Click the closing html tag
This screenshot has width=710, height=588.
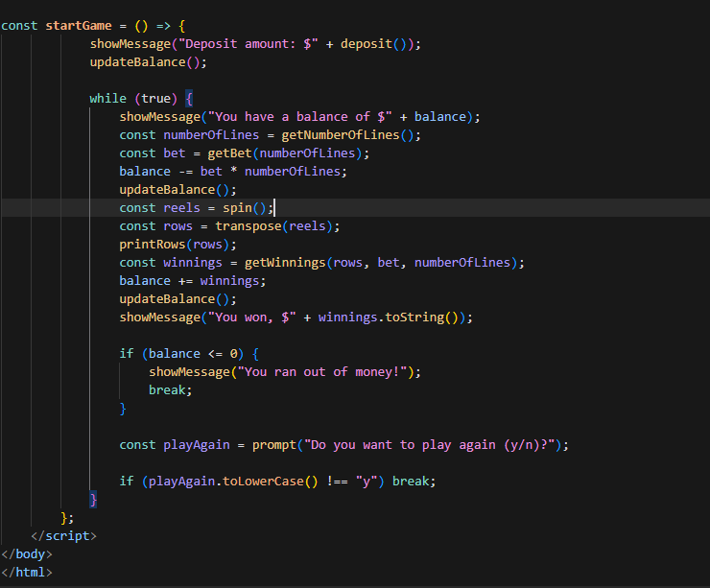click(x=26, y=572)
